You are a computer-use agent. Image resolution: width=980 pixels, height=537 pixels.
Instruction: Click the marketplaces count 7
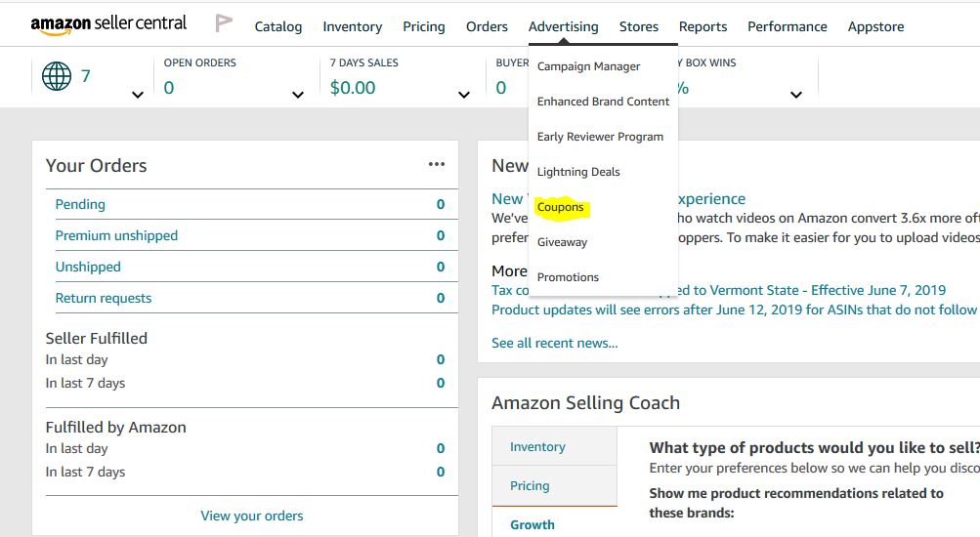(x=86, y=76)
